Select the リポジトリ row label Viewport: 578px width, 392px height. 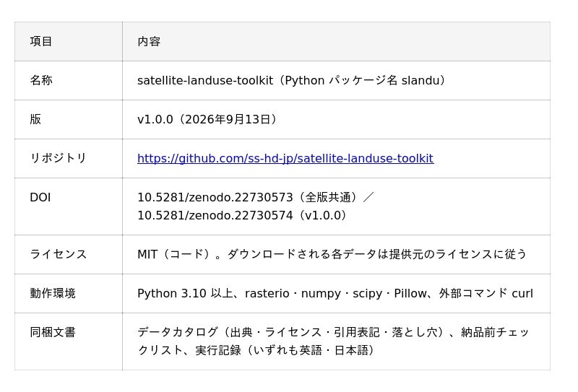tap(59, 158)
